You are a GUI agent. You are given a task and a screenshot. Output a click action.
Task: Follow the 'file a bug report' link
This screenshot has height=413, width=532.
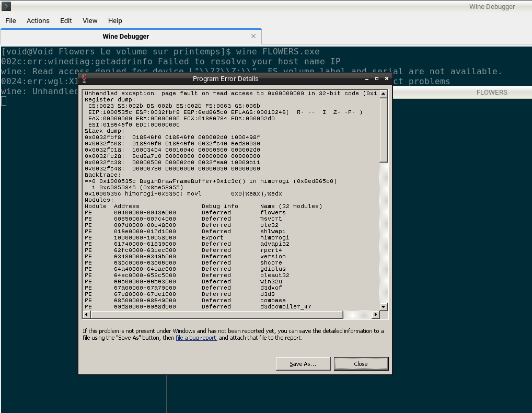click(196, 338)
